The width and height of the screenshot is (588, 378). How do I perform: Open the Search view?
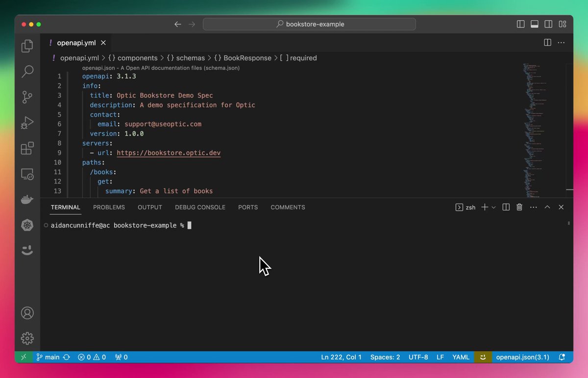pos(27,71)
